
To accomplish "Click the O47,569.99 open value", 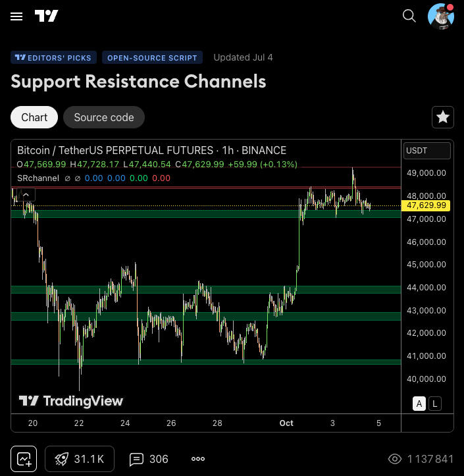I will [x=41, y=164].
